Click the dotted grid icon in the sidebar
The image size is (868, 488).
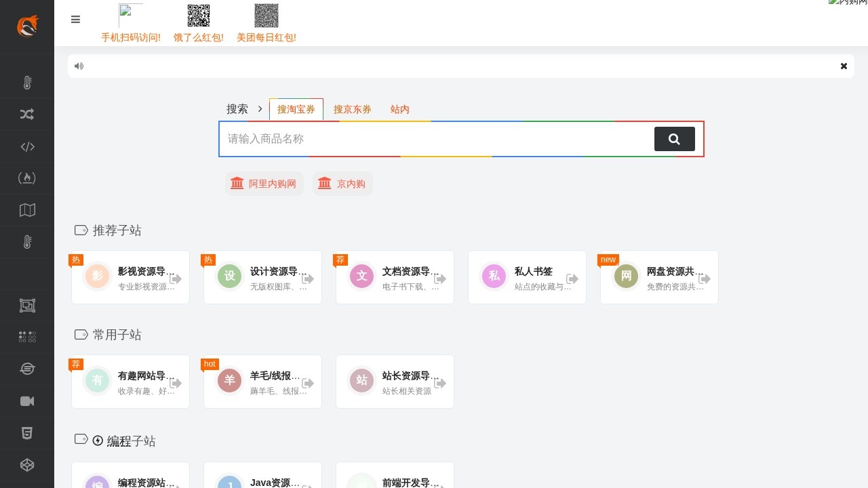[x=27, y=337]
